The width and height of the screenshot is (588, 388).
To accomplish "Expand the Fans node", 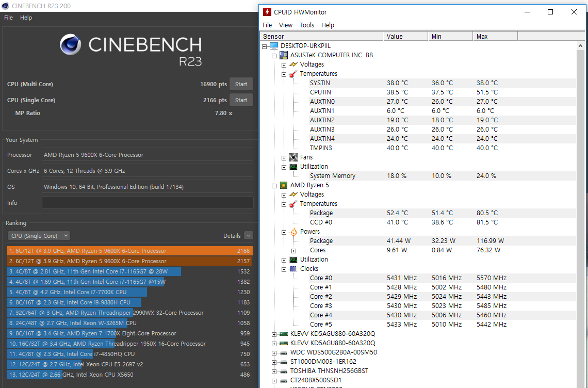I will [x=284, y=157].
